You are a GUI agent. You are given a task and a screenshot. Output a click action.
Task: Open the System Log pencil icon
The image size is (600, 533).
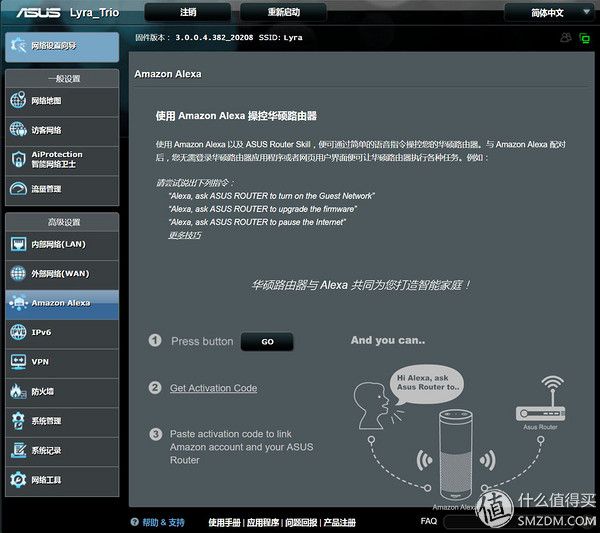click(18, 450)
